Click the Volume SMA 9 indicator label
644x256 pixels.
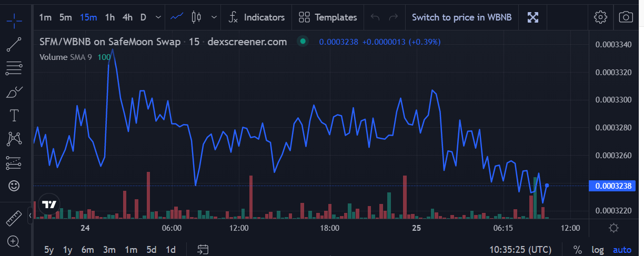click(x=66, y=57)
